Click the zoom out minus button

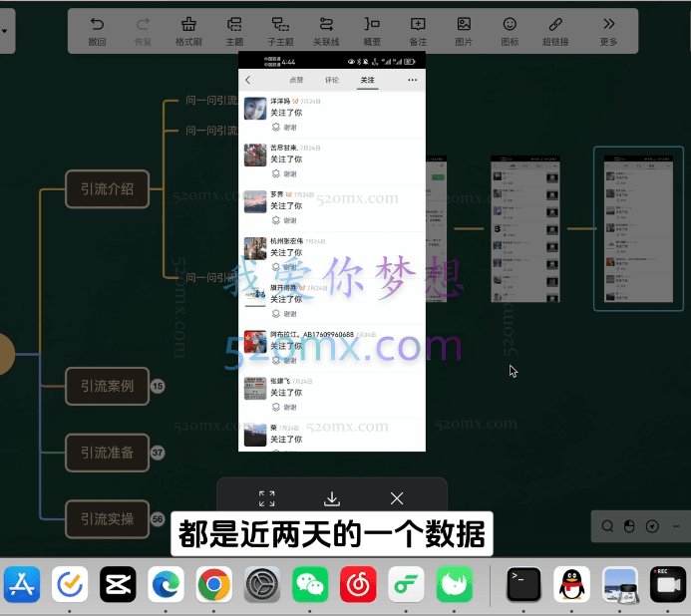coord(676,526)
